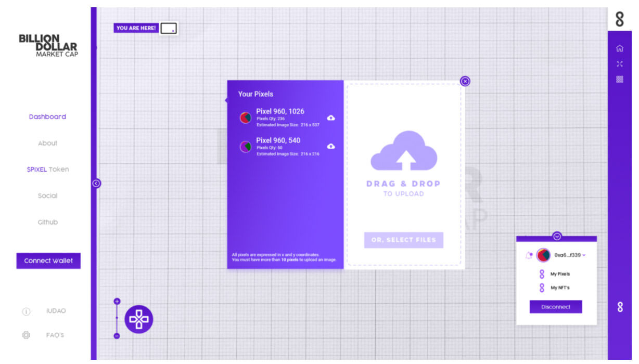The image size is (639, 364).
Task: Collapse the wallet panel with chevron
Action: [x=557, y=237]
